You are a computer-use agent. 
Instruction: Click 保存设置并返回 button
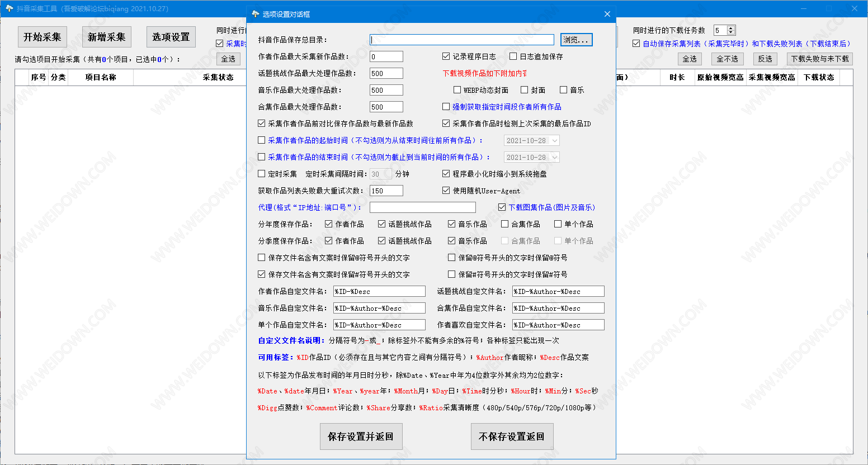click(x=361, y=436)
